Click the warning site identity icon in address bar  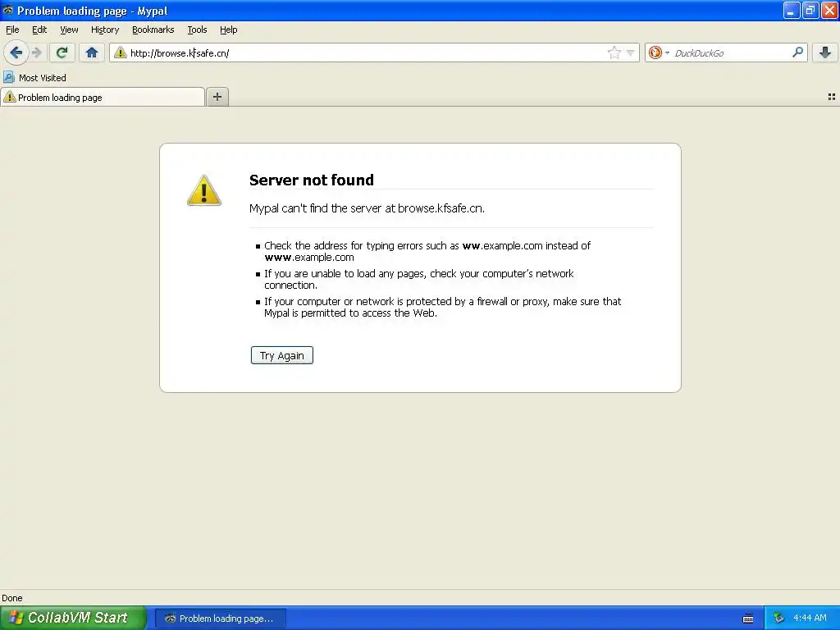click(x=121, y=52)
